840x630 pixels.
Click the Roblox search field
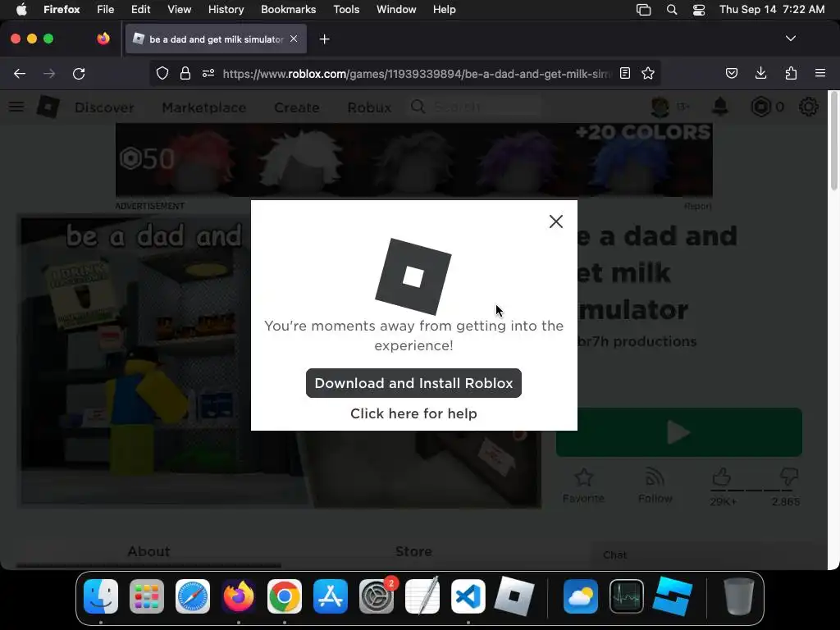(475, 107)
